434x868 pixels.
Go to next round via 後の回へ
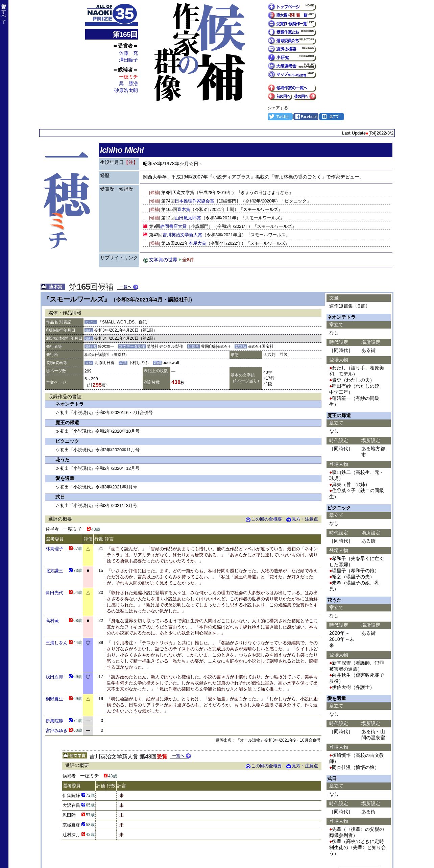tap(305, 96)
